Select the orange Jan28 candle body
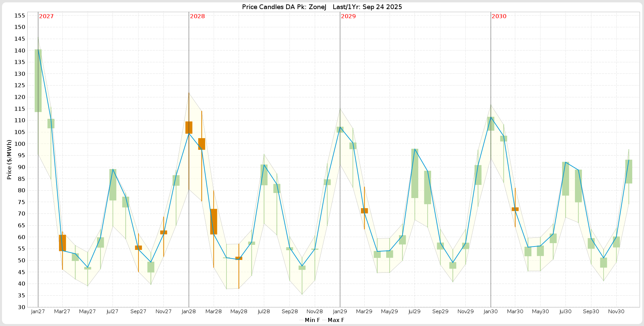The height and width of the screenshot is (326, 644). pos(189,128)
